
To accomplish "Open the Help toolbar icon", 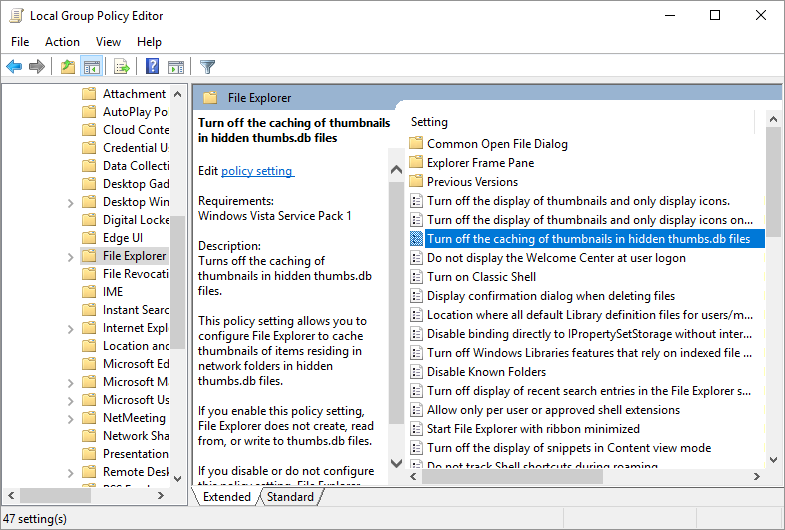I will [152, 66].
